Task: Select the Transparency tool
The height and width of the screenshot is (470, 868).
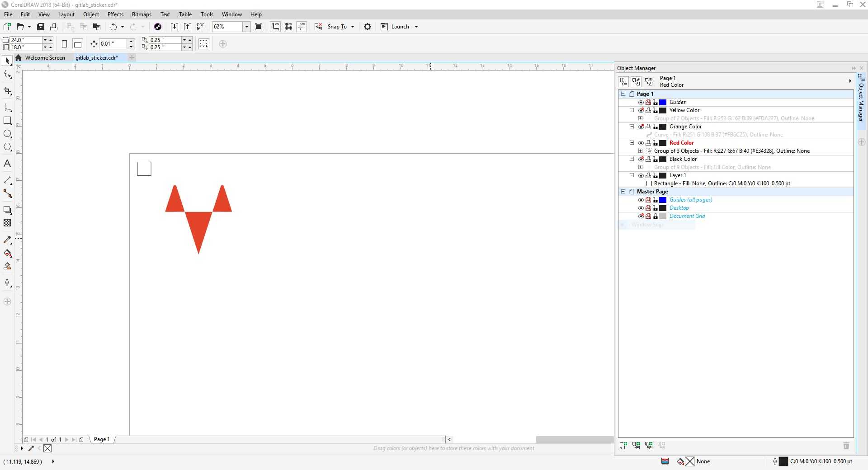Action: click(x=7, y=223)
